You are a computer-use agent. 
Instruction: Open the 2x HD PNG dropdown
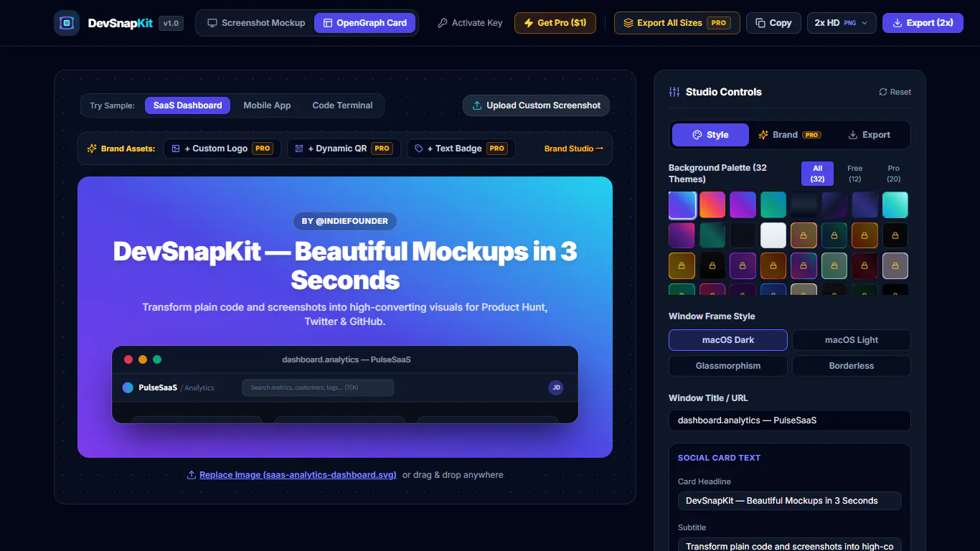[842, 23]
